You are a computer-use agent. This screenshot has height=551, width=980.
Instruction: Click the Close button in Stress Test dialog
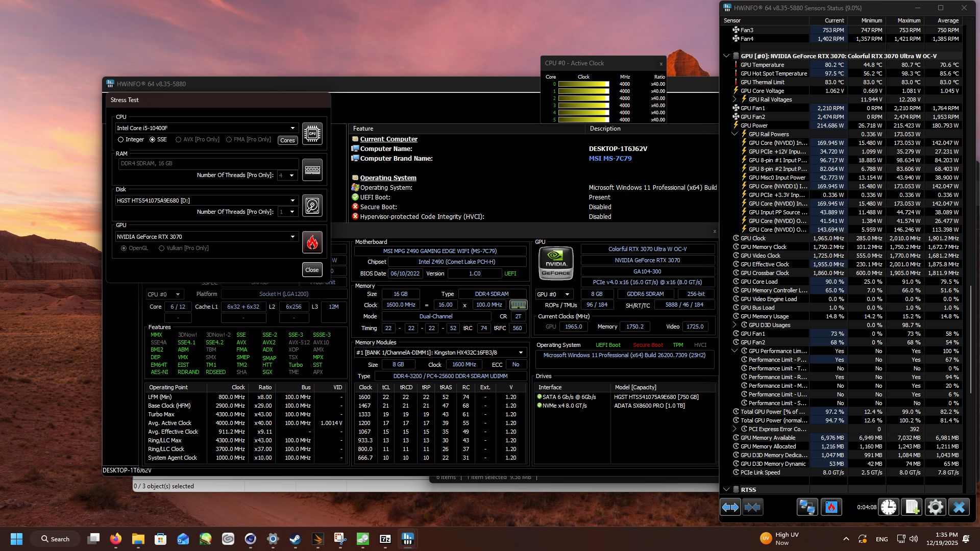pyautogui.click(x=312, y=270)
